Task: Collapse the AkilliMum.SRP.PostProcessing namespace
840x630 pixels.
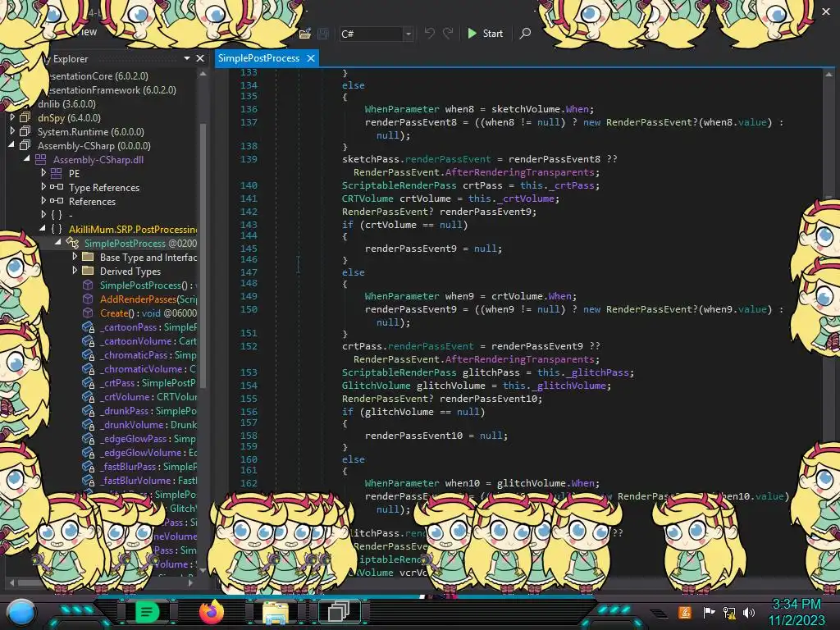Action: (x=43, y=228)
